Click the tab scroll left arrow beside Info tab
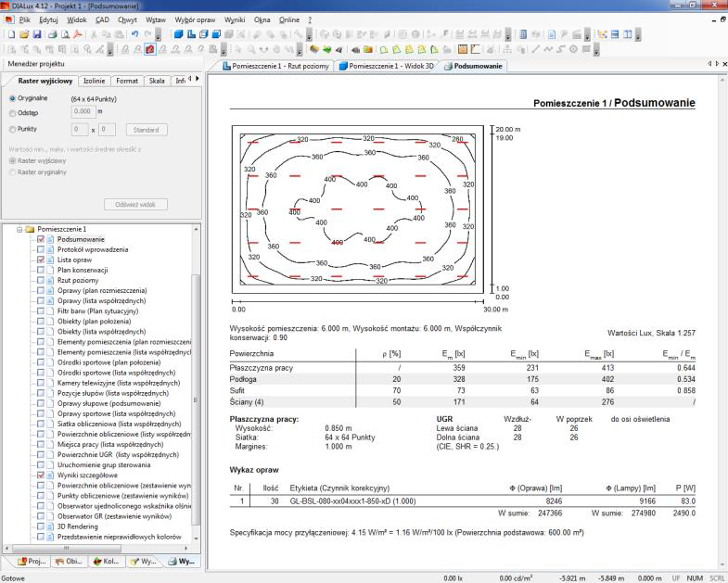This screenshot has height=583, width=728. point(190,79)
